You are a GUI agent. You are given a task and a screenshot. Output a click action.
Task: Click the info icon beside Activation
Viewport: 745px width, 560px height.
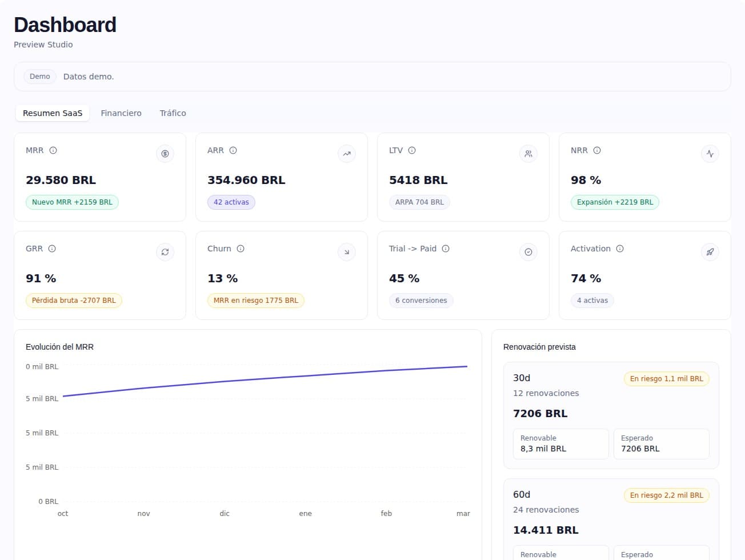620,249
